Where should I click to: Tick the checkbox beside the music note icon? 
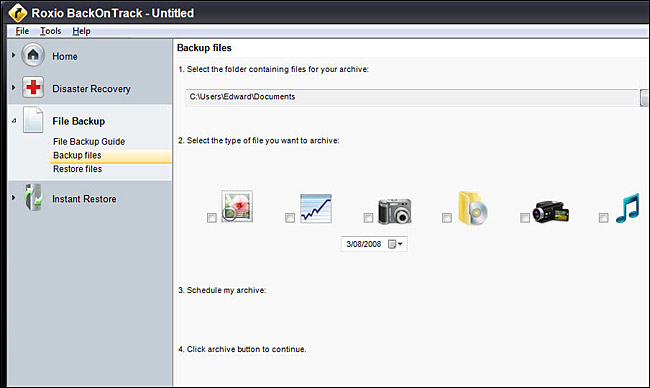coord(603,218)
